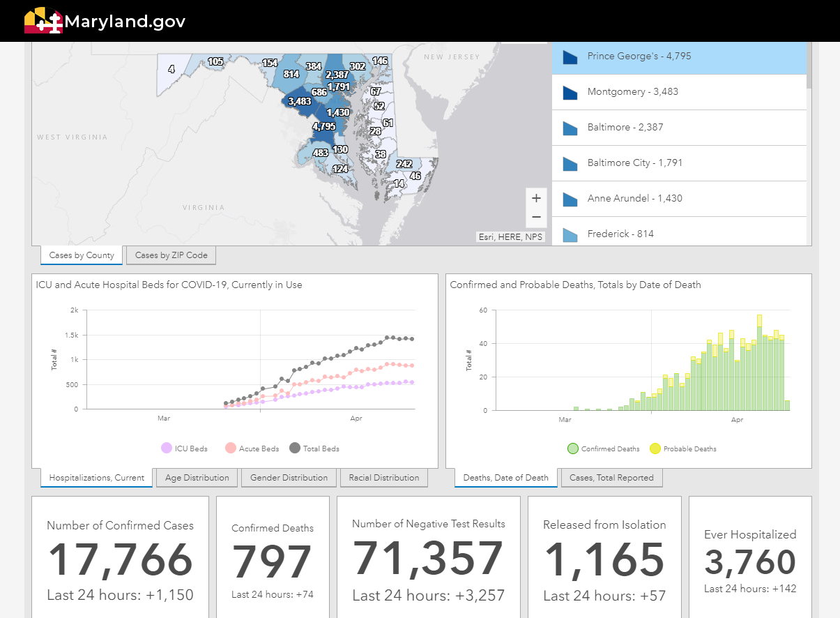Show the Gender Distribution tab
This screenshot has height=618, width=840.
tap(289, 478)
